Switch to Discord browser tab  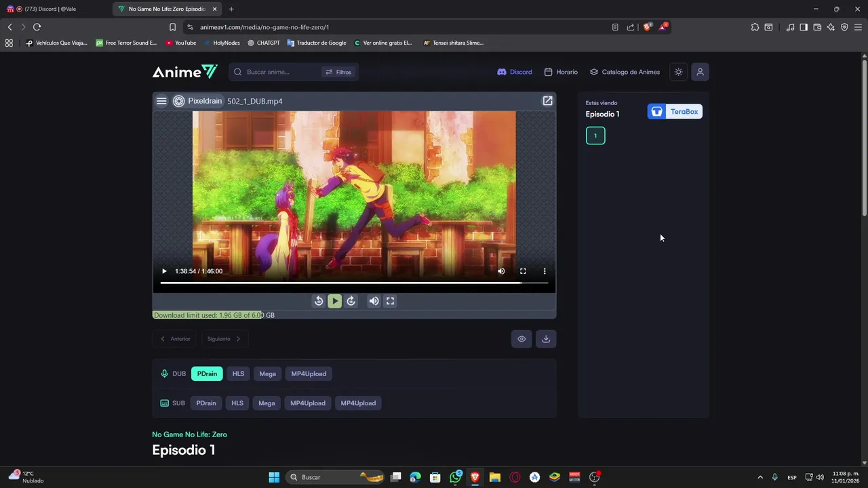[54, 9]
